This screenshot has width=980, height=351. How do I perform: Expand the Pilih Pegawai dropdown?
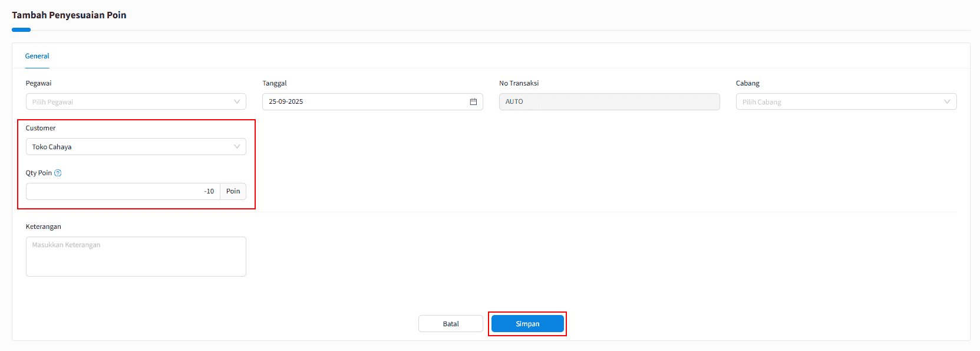pyautogui.click(x=130, y=102)
